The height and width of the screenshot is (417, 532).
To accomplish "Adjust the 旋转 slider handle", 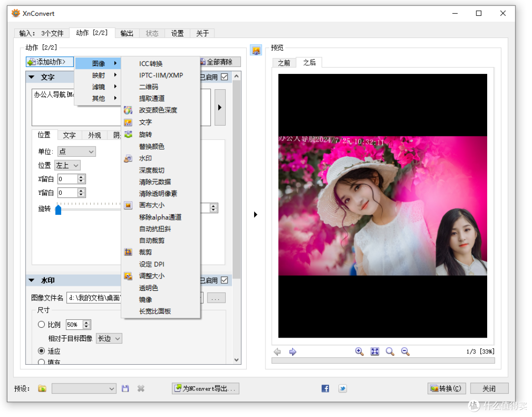I will (58, 209).
